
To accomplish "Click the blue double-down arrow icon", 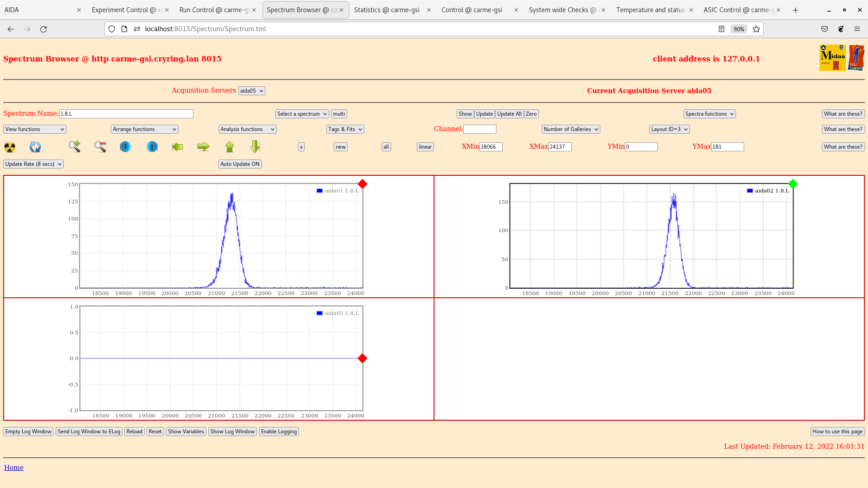I will click(x=125, y=147).
